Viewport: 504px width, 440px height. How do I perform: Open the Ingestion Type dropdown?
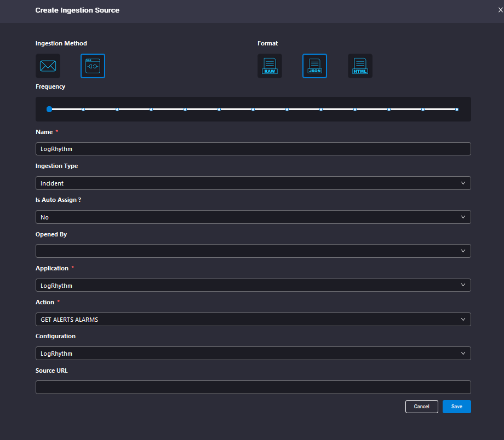click(x=253, y=183)
